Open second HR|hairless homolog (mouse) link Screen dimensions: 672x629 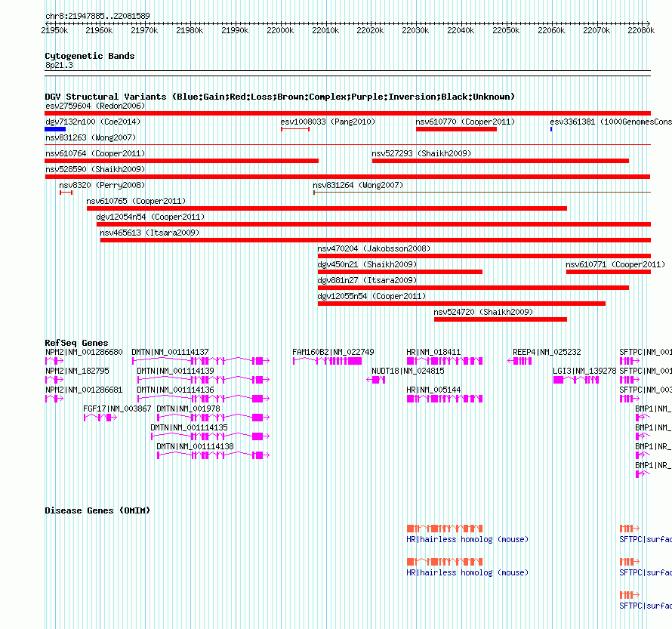467,573
